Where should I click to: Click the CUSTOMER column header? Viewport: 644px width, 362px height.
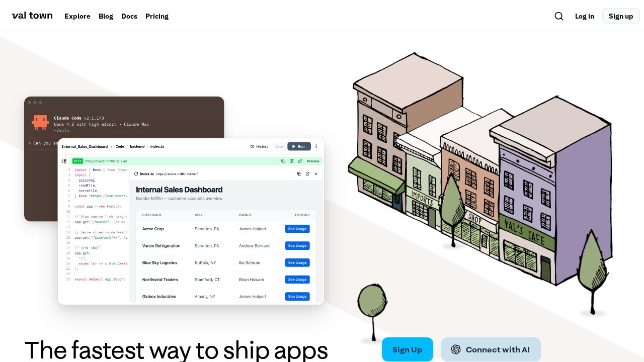(152, 215)
